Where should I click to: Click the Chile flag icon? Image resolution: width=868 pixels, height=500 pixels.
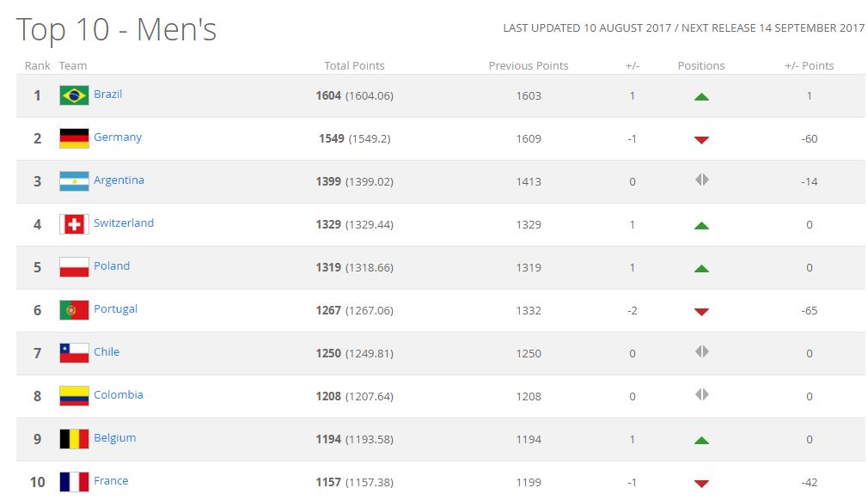(74, 353)
